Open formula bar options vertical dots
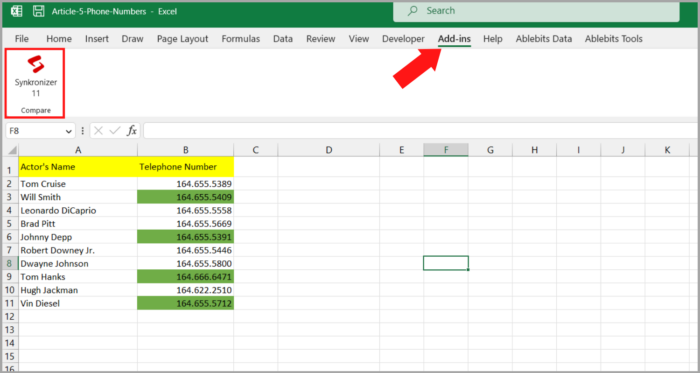This screenshot has width=700, height=373. (83, 131)
